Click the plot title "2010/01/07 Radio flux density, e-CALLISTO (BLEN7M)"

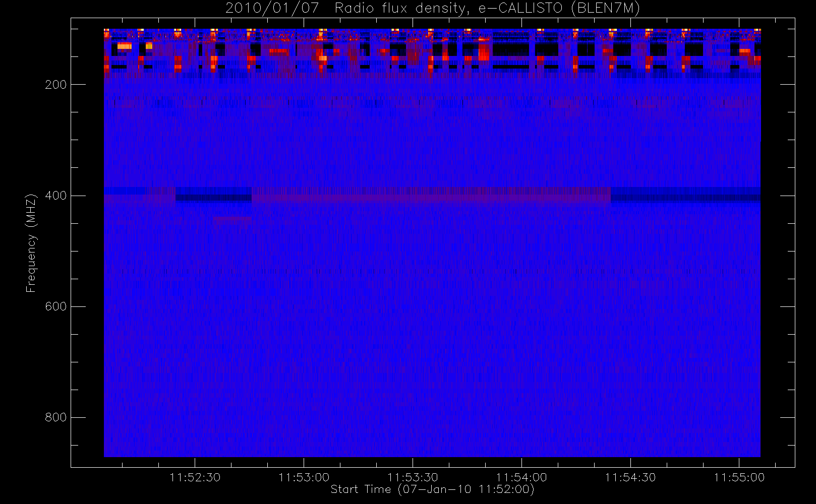click(433, 9)
